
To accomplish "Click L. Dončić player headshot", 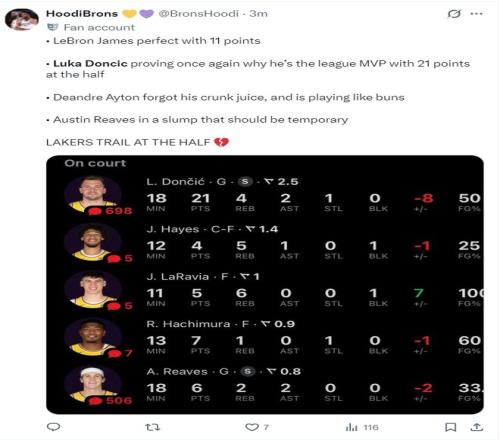I will (x=92, y=194).
